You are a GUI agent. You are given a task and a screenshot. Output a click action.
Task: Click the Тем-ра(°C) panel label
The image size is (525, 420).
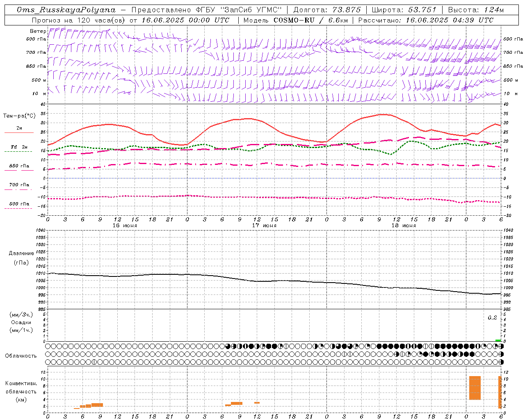[19, 116]
